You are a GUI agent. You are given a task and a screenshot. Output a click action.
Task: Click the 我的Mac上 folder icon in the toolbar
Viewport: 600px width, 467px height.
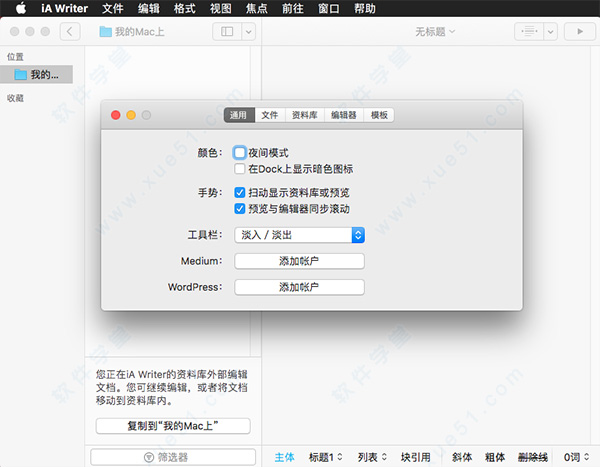coord(105,32)
